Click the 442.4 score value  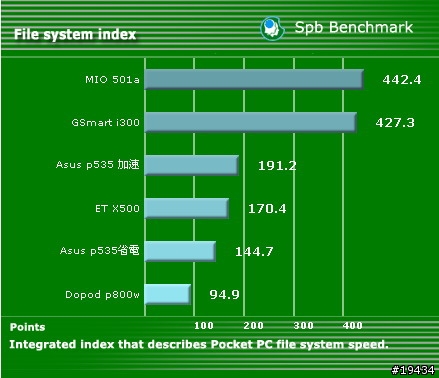point(402,80)
